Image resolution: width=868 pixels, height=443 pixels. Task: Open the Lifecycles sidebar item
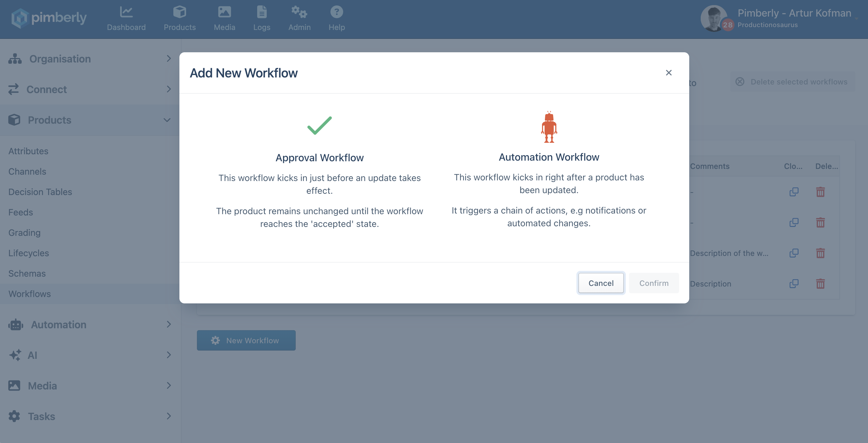(29, 253)
